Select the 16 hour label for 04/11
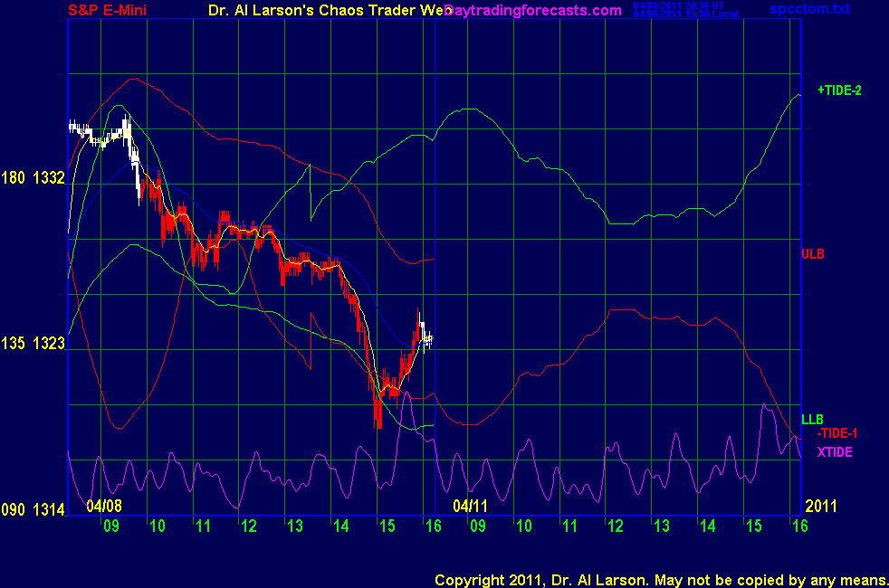The image size is (889, 588). [800, 526]
